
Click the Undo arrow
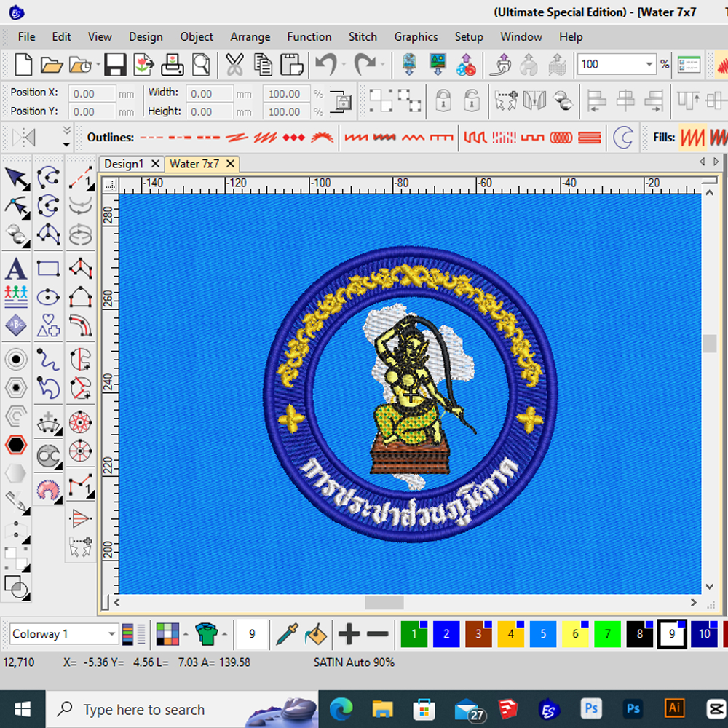coord(326,64)
